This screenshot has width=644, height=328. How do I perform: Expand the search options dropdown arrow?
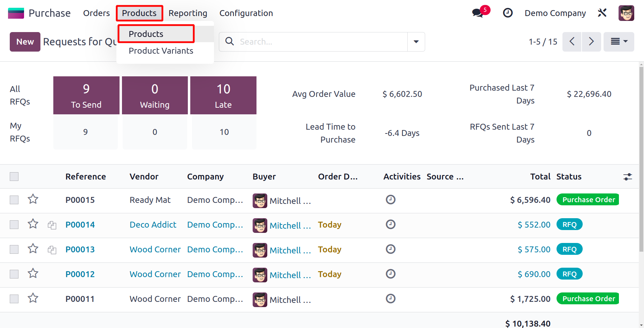click(x=416, y=42)
